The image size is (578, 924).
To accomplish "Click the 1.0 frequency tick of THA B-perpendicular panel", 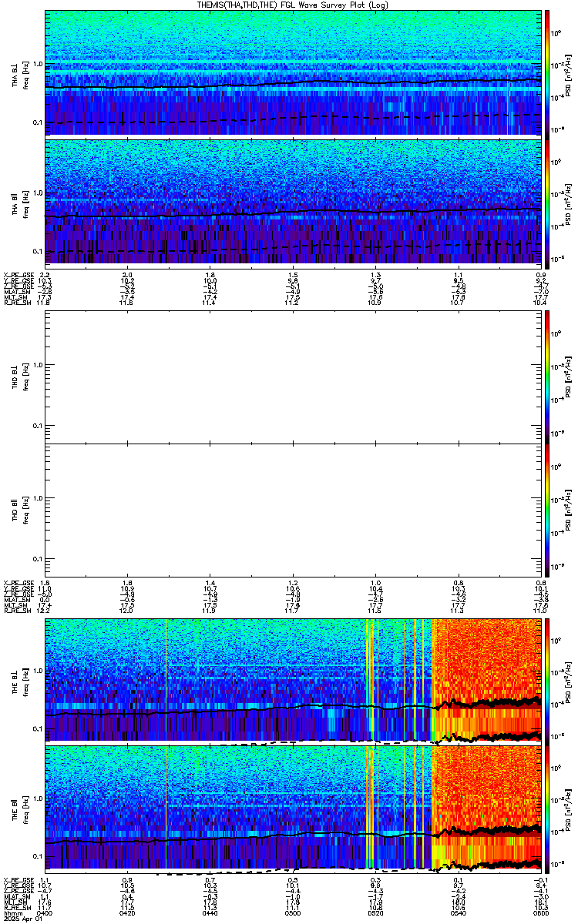I will (39, 64).
